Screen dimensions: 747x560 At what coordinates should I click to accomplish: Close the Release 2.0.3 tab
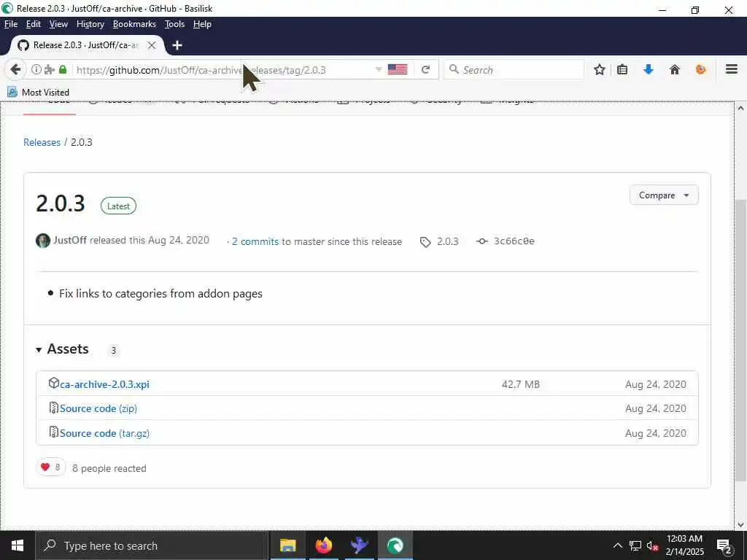coord(152,45)
